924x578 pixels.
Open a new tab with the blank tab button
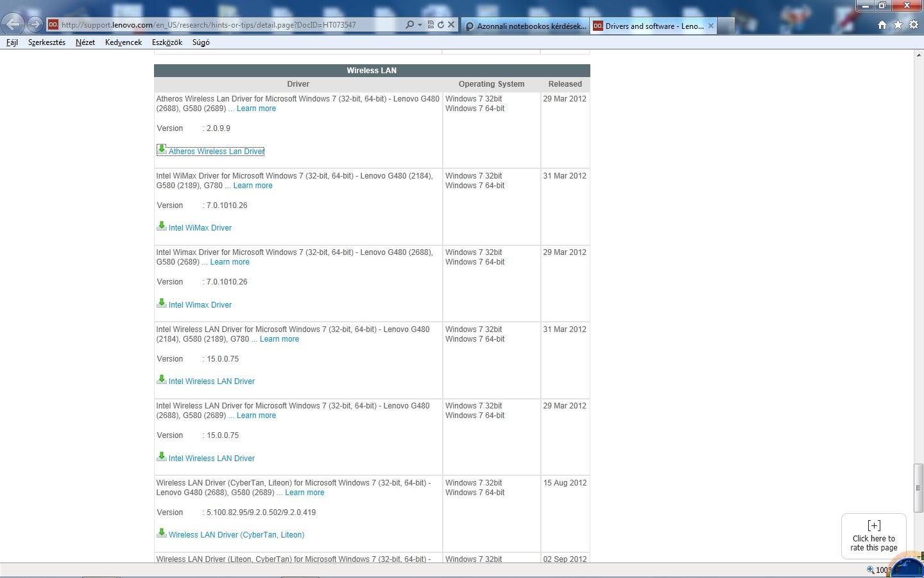[x=726, y=26]
